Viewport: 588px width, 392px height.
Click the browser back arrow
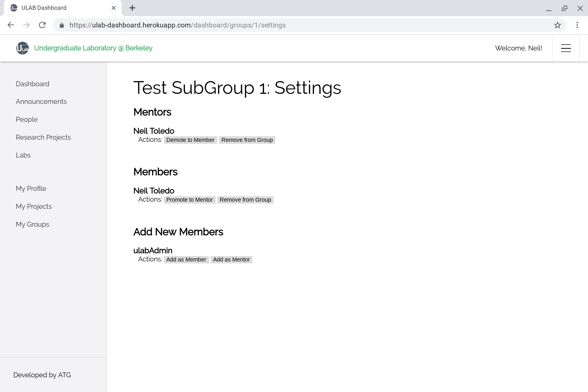11,25
